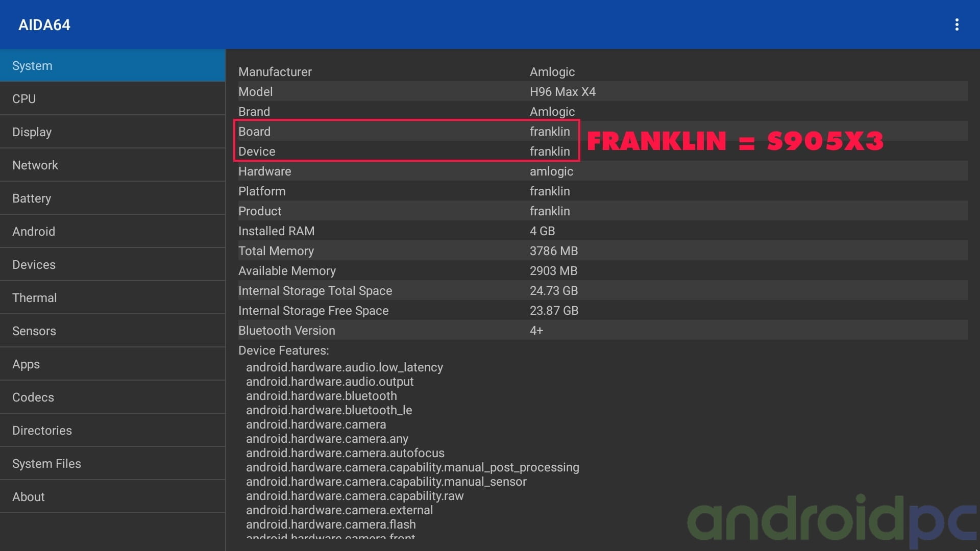Click the AIDA64 app title

click(x=44, y=25)
